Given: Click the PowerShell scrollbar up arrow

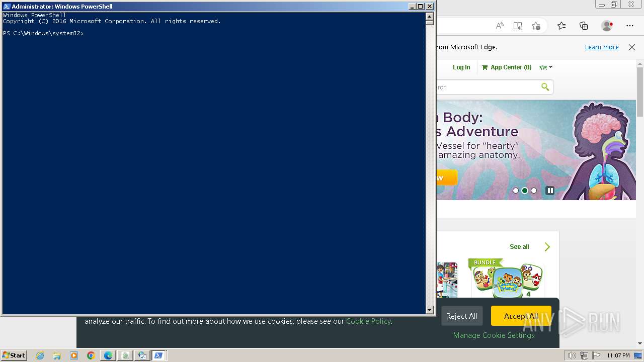Looking at the screenshot, I should click(x=430, y=16).
